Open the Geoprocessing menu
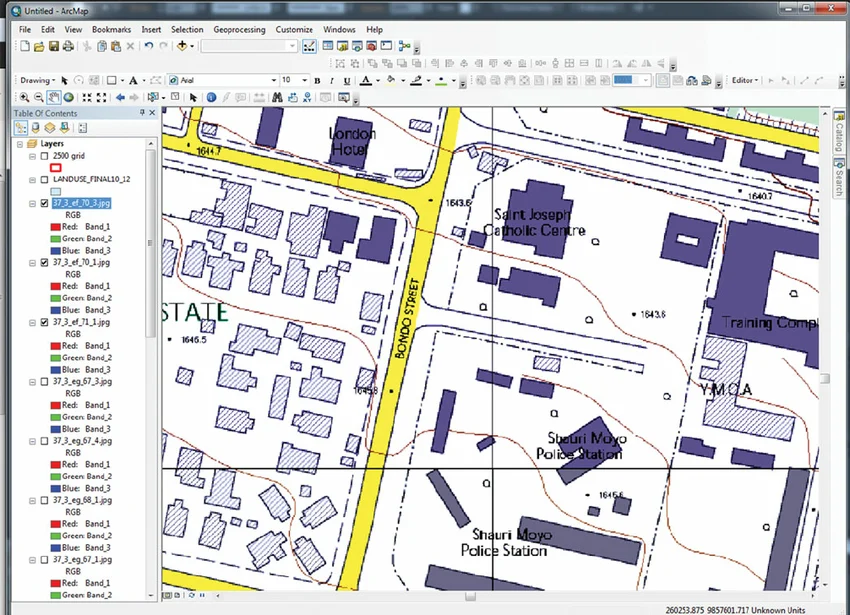Image resolution: width=850 pixels, height=615 pixels. coord(239,29)
